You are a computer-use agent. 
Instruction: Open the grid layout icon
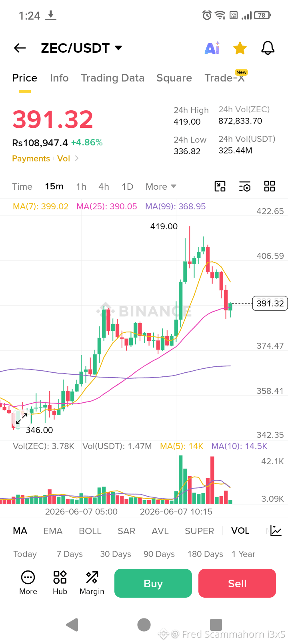(270, 186)
